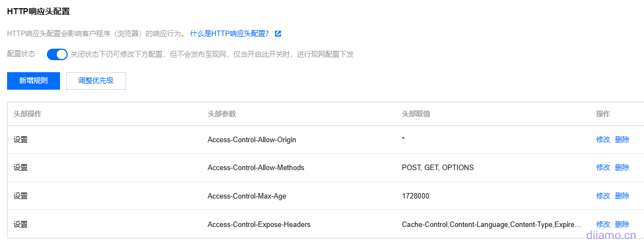Click 修改 for Access-Control-Allow-Origin rule

[603, 139]
